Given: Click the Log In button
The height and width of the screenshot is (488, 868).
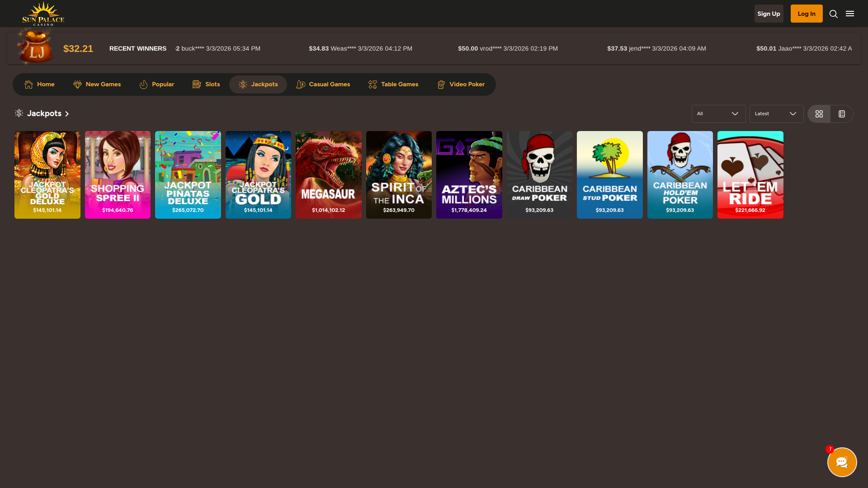Looking at the screenshot, I should [x=806, y=14].
